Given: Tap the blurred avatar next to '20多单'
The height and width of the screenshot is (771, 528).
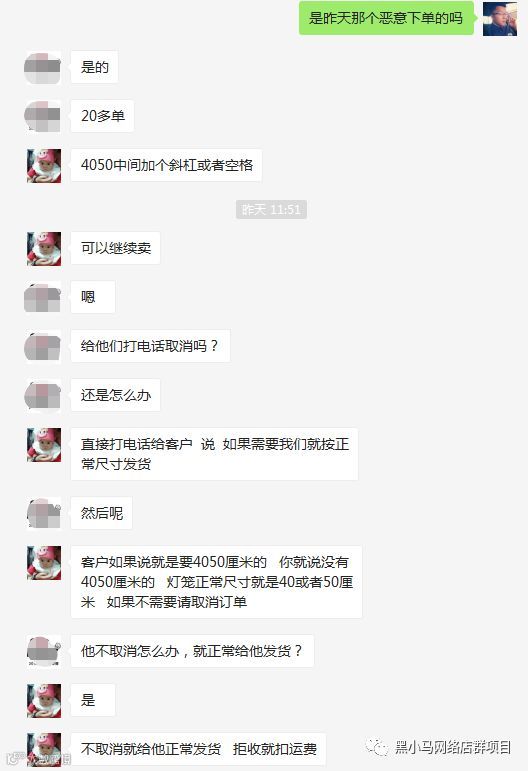Looking at the screenshot, I should [x=43, y=116].
